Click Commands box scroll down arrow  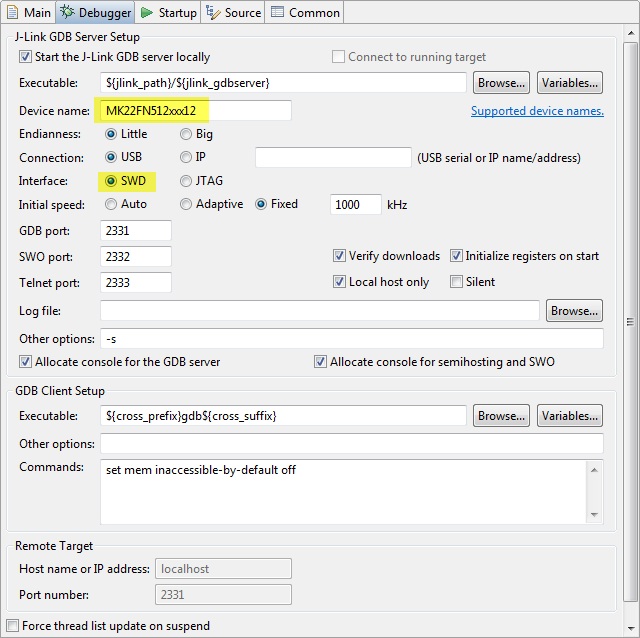(594, 515)
